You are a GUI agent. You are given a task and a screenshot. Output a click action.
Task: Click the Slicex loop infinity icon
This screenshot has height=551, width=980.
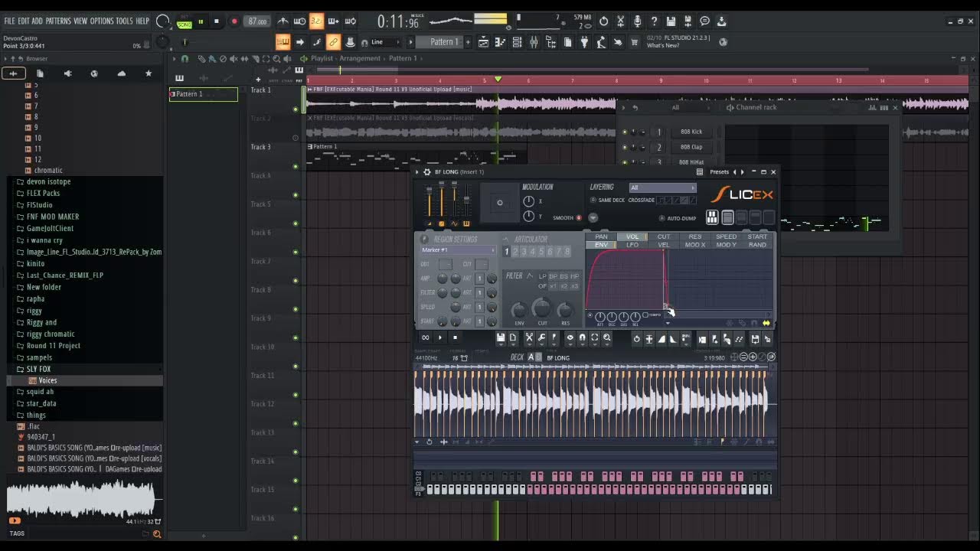click(426, 337)
